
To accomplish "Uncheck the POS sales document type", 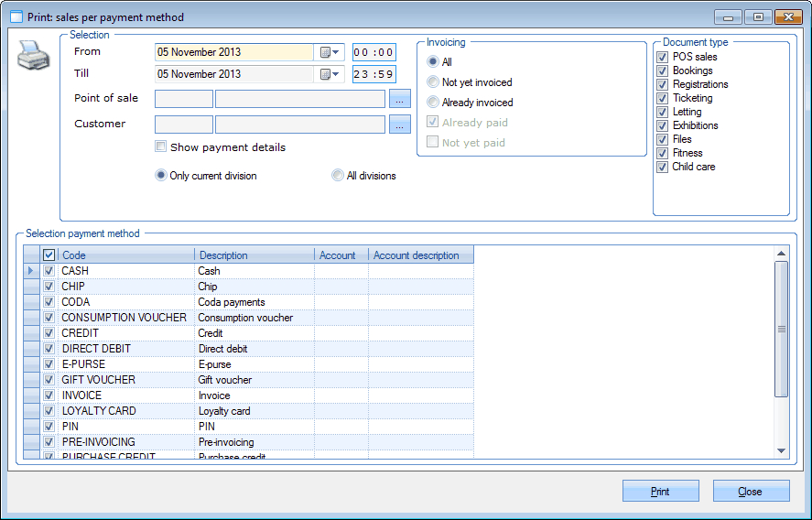I will click(x=663, y=57).
